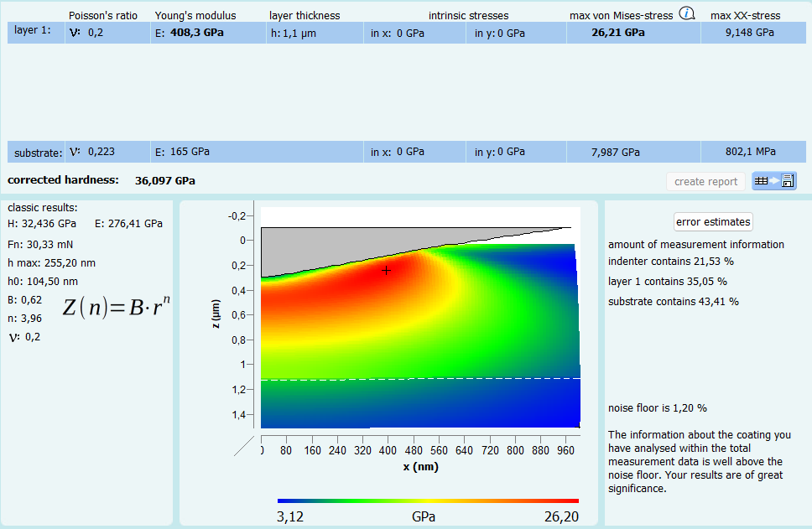The image size is (812, 529).
Task: Click the layer 1 row label
Action: point(33,30)
